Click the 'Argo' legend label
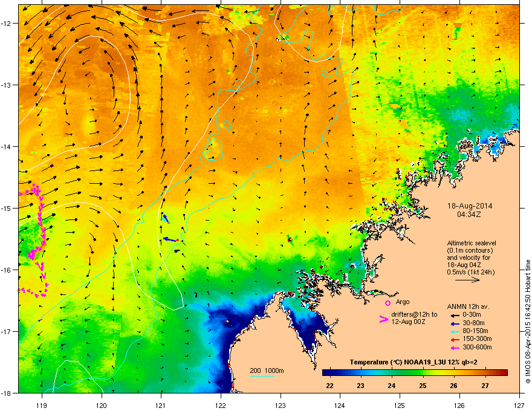This screenshot has width=532, height=411. click(x=403, y=302)
